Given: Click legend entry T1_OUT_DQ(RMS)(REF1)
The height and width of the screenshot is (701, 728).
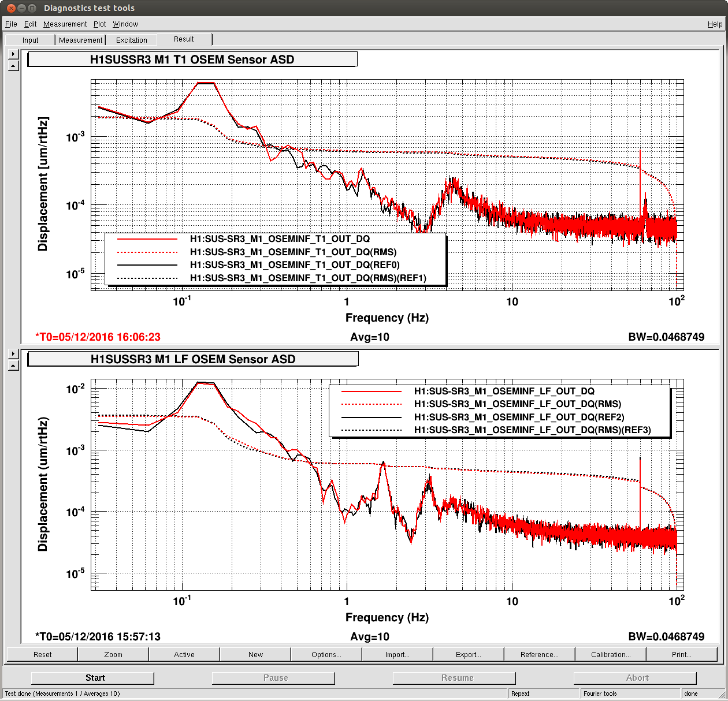Looking at the screenshot, I should (308, 278).
